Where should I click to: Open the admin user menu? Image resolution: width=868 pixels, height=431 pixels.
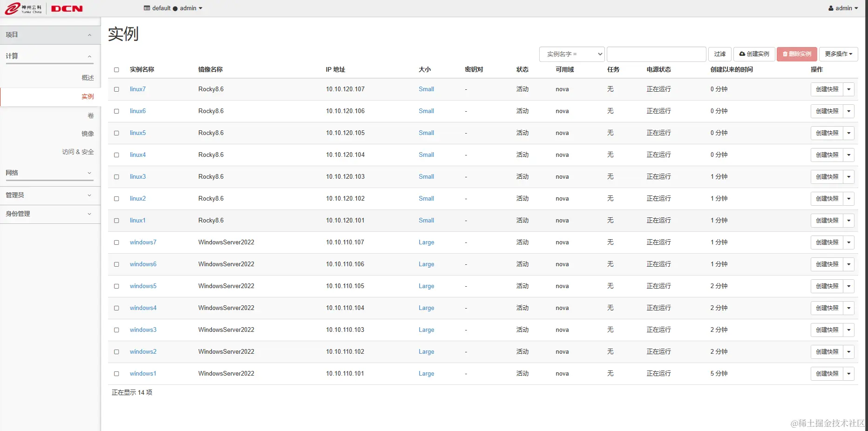coord(843,8)
